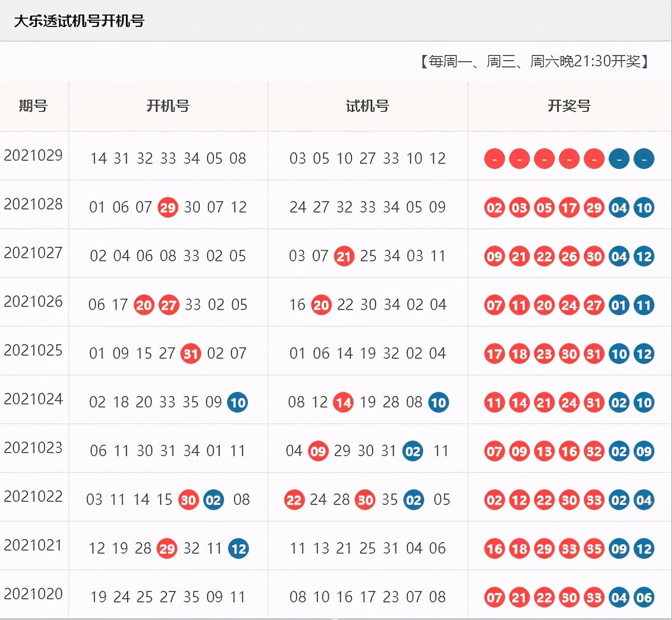Image resolution: width=672 pixels, height=620 pixels.
Task: Click blue ball 01 in 2021026 开奖号
Action: (619, 305)
